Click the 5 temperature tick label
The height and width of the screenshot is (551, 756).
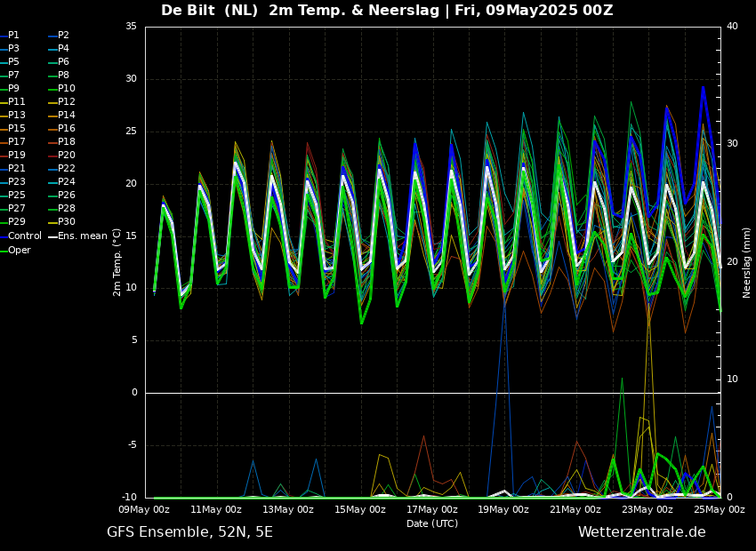coord(134,340)
